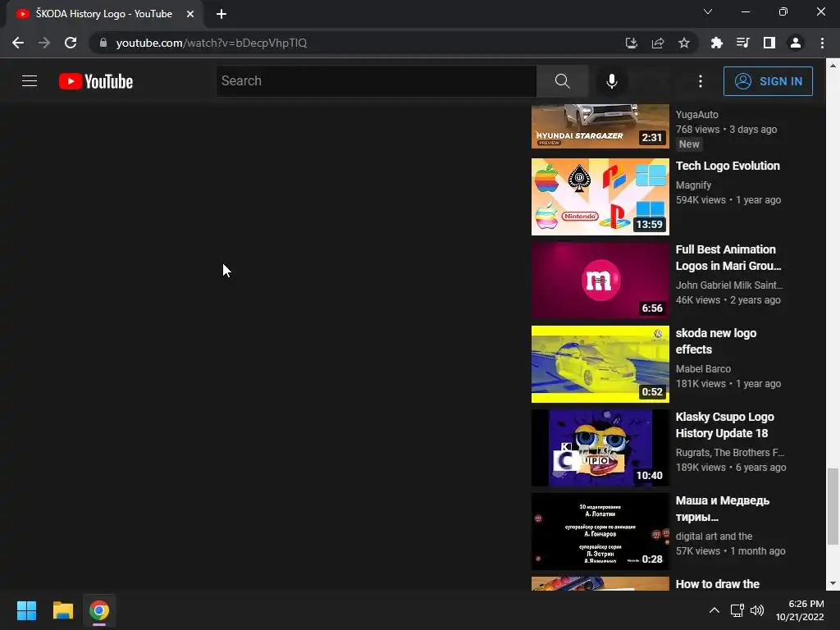Open skoda new logo effects thumbnail
Viewport: 840px width, 630px height.
(x=600, y=364)
